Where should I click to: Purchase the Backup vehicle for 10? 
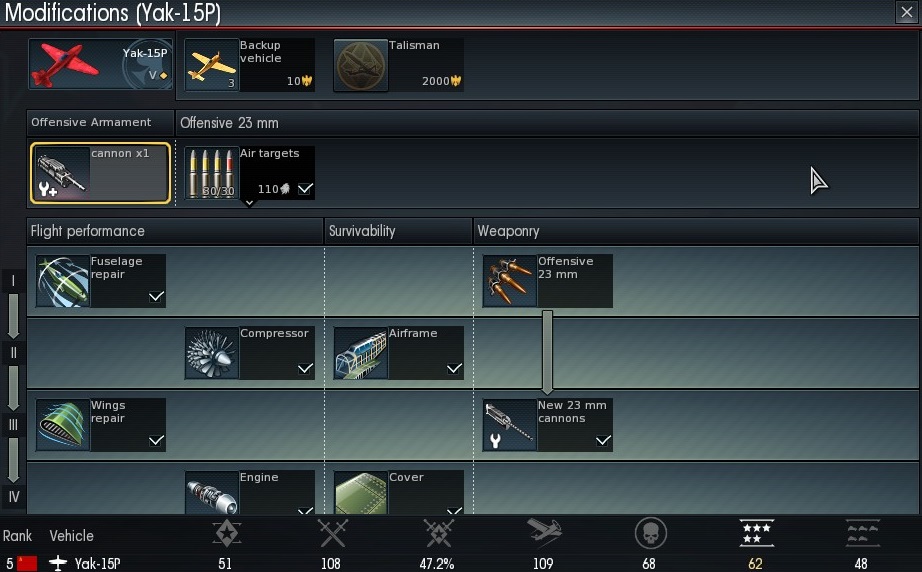click(249, 65)
